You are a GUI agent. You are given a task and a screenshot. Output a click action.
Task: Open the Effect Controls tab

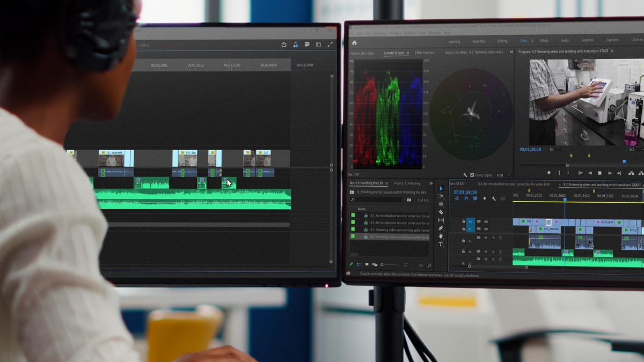point(425,53)
